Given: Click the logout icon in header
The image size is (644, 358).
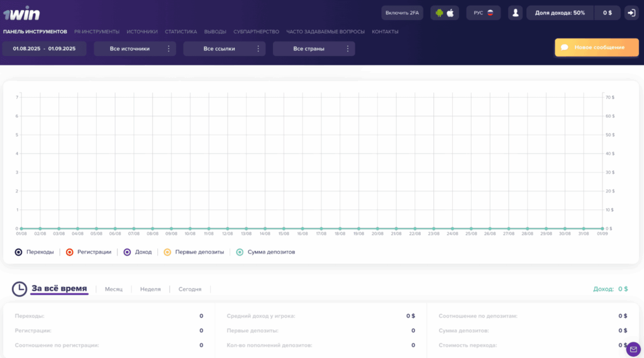Looking at the screenshot, I should coord(631,13).
